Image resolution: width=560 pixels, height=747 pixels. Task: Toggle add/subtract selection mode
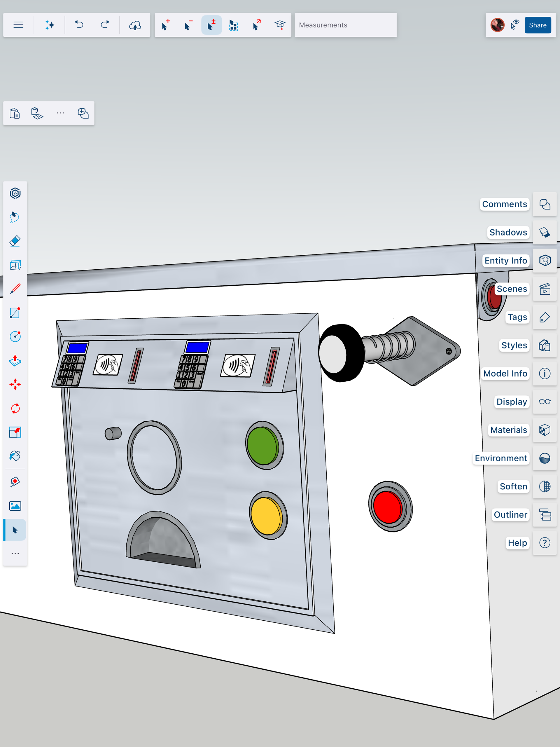[x=211, y=25]
